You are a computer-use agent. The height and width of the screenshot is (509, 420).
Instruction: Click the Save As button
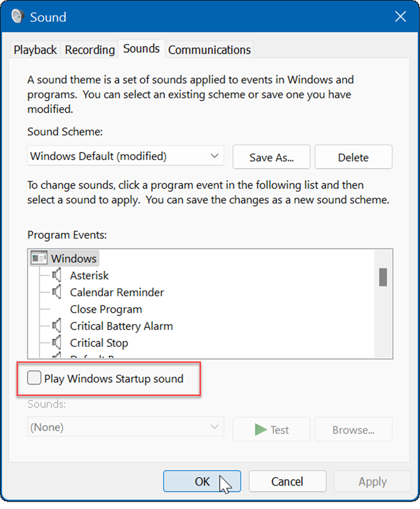point(271,157)
